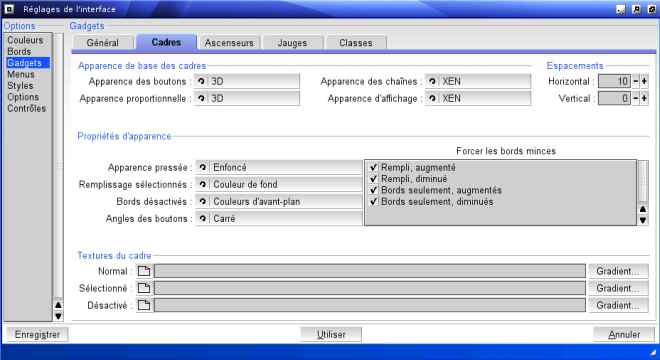Select Gadgets in the Options list

point(28,63)
